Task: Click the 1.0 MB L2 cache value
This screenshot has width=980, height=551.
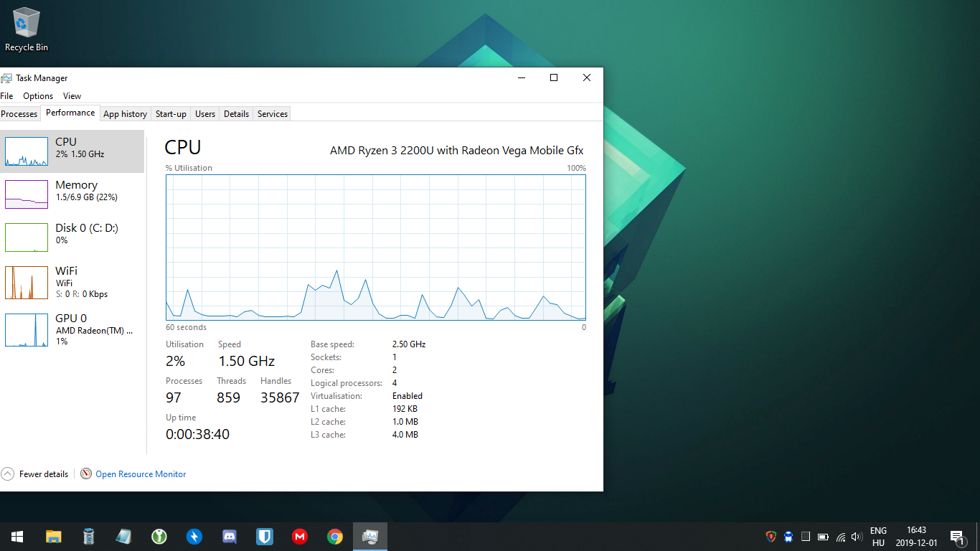Action: pyautogui.click(x=405, y=422)
